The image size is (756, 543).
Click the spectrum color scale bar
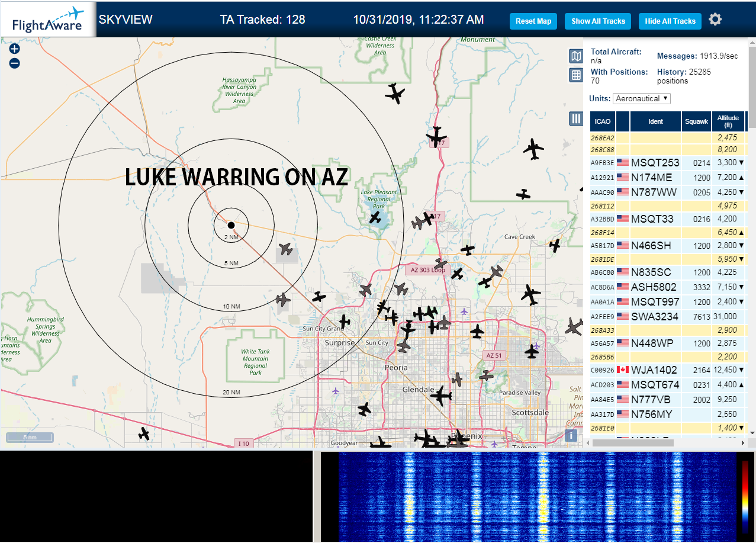[x=745, y=497]
